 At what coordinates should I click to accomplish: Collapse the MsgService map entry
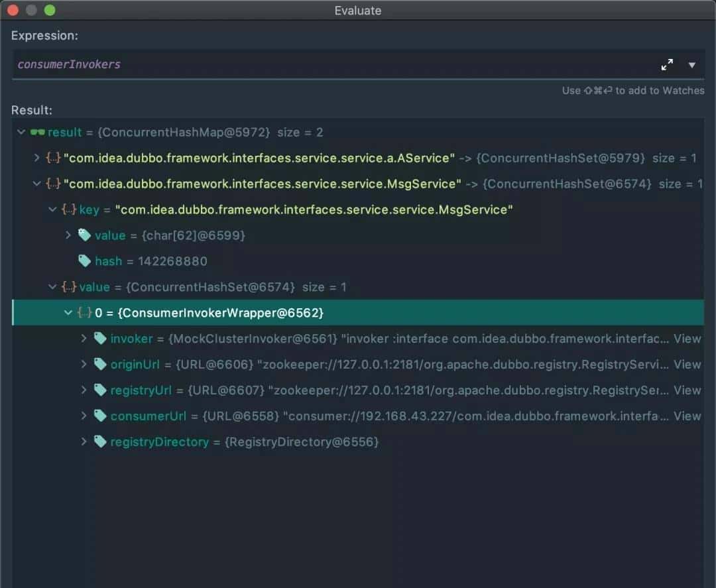(x=37, y=184)
